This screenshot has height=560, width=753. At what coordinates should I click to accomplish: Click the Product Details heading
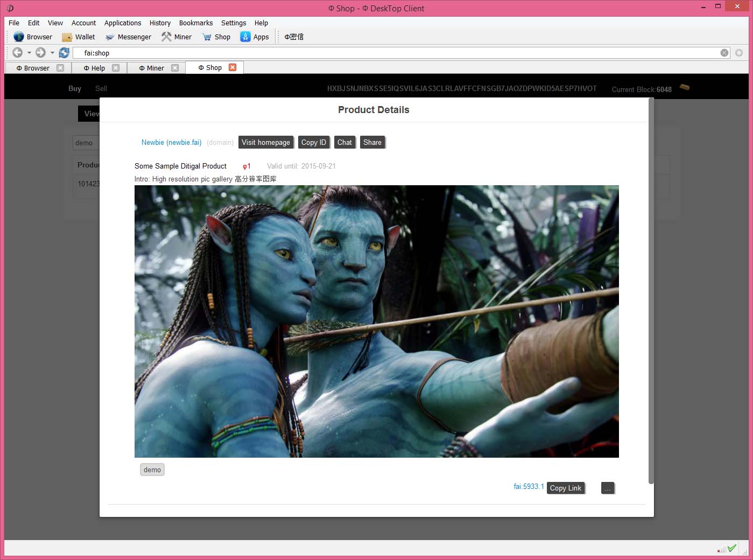click(374, 110)
